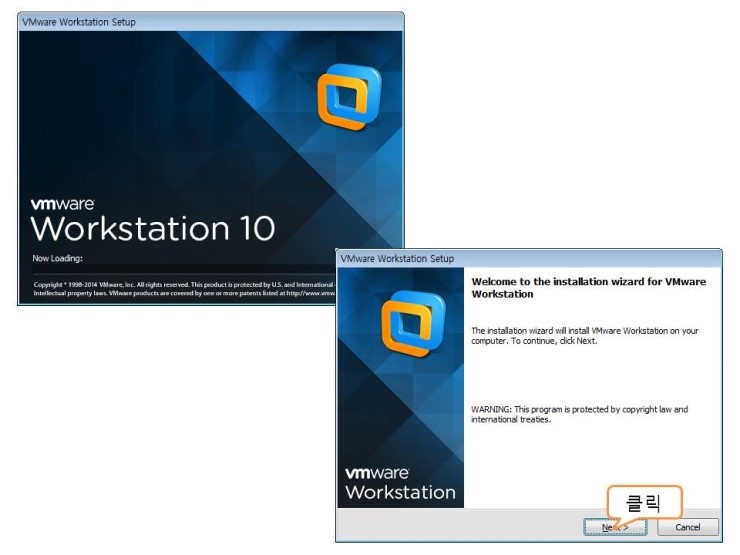Click the orange 클릭 callout bubble
The height and width of the screenshot is (555, 740).
pyautogui.click(x=643, y=501)
